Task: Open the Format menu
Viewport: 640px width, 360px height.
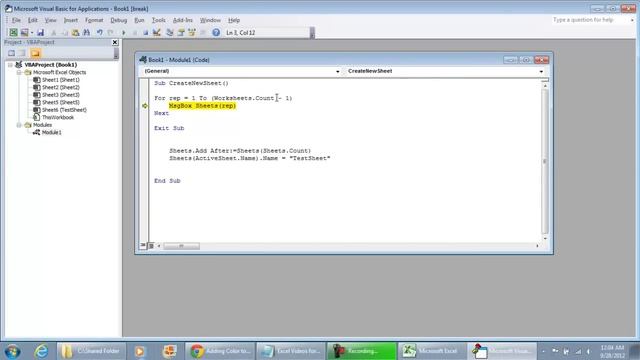Action: (94, 20)
